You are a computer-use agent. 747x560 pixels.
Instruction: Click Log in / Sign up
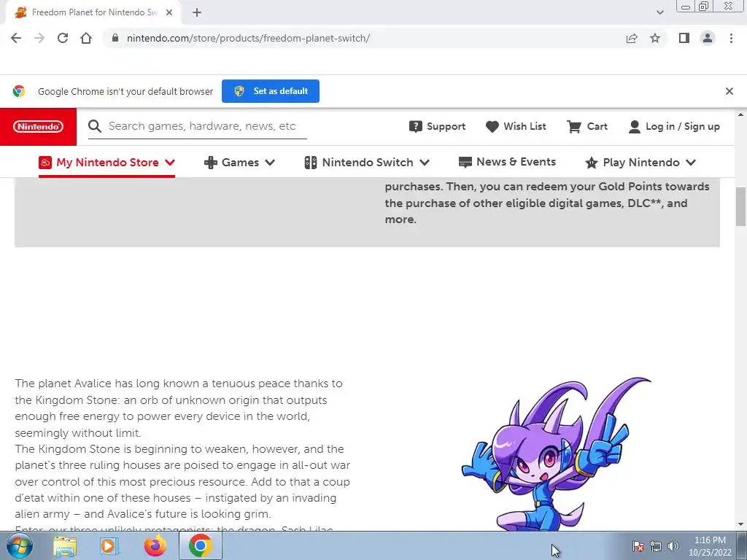coord(674,126)
